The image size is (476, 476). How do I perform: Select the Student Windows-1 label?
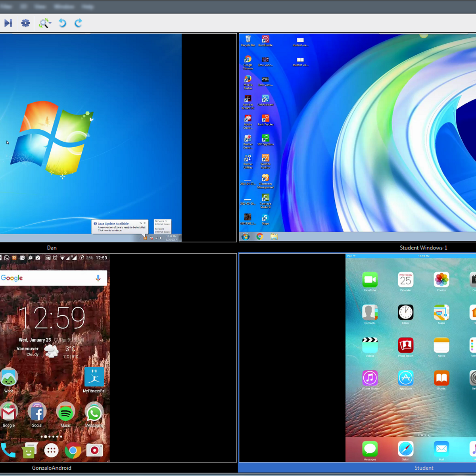[x=423, y=248]
